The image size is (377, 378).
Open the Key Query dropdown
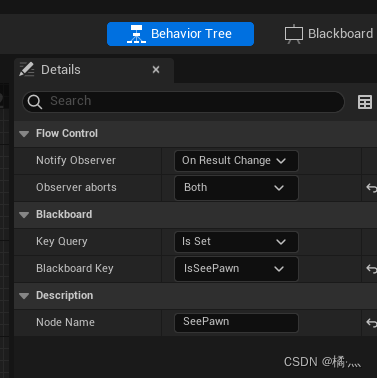click(x=236, y=242)
